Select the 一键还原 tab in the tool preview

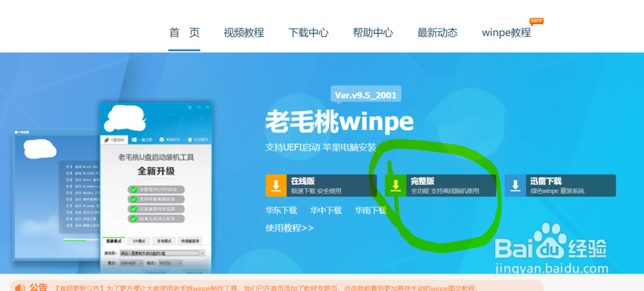pyautogui.click(x=142, y=140)
